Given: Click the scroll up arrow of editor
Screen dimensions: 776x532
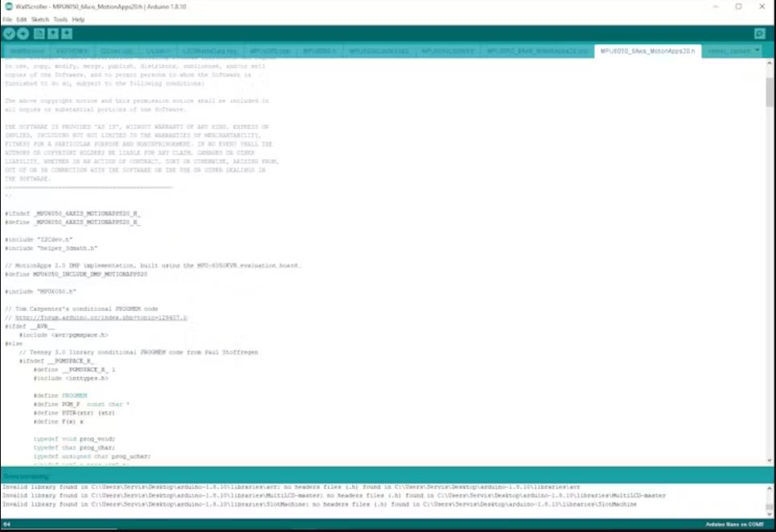Looking at the screenshot, I should coord(770,63).
